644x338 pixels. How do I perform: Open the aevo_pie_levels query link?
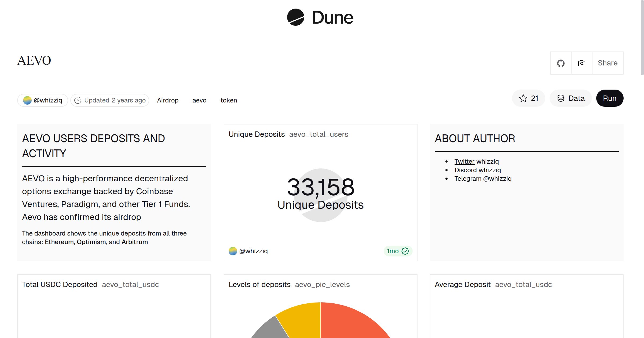(x=322, y=285)
